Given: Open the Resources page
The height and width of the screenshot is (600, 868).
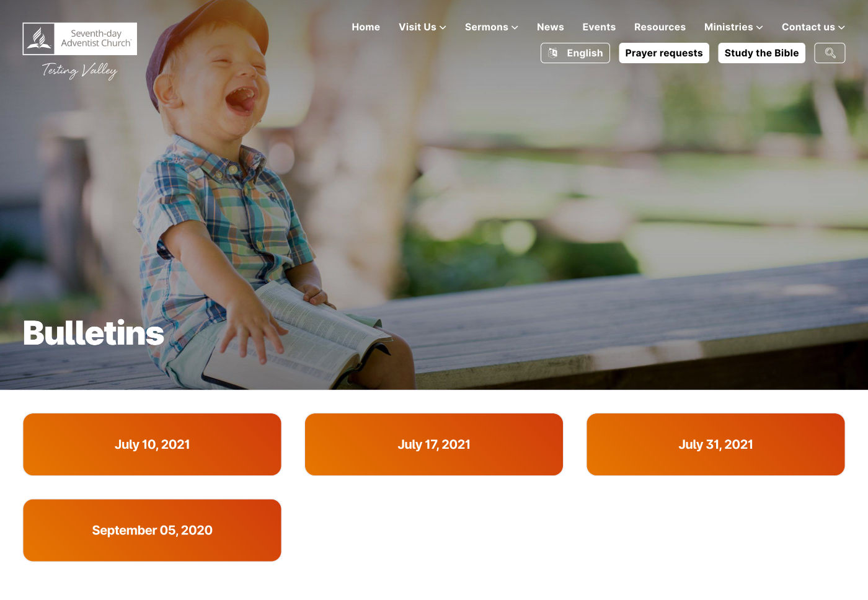Looking at the screenshot, I should click(660, 27).
